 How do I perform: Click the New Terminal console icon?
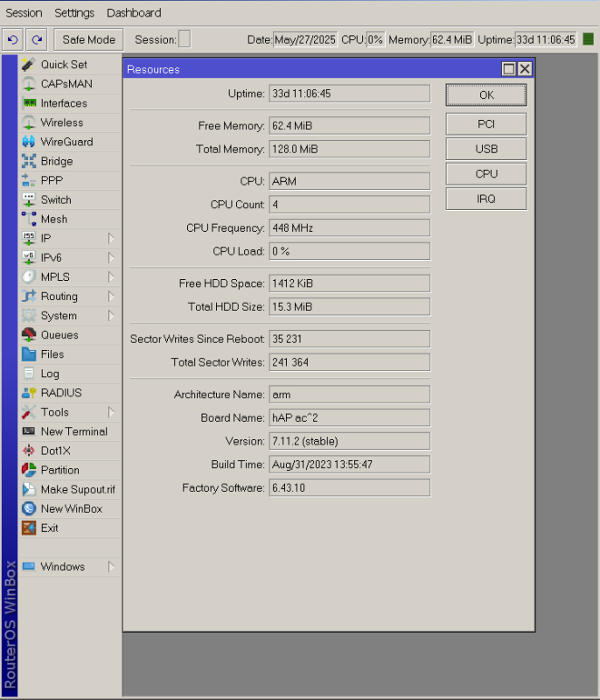click(x=29, y=431)
